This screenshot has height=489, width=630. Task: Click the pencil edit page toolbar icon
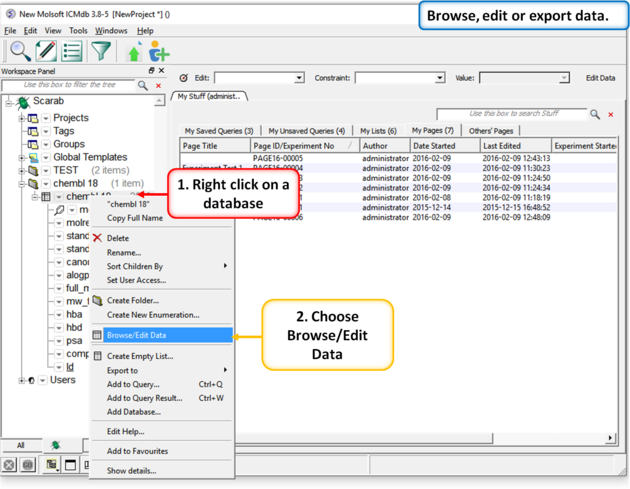pyautogui.click(x=46, y=50)
